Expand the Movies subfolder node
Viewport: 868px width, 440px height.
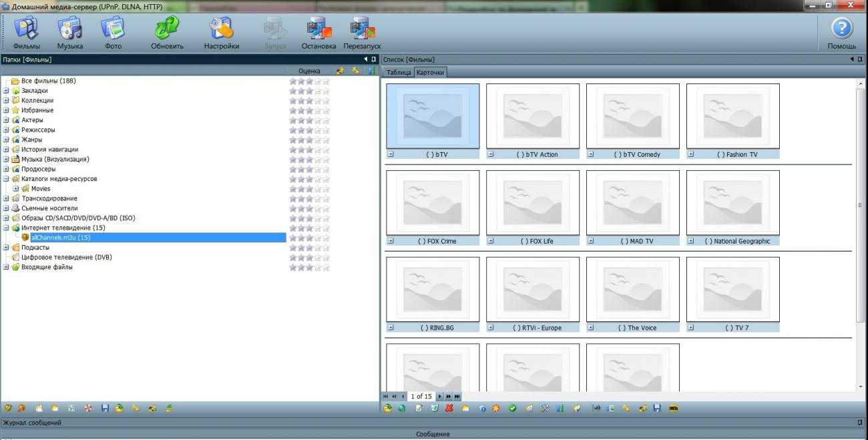point(16,188)
